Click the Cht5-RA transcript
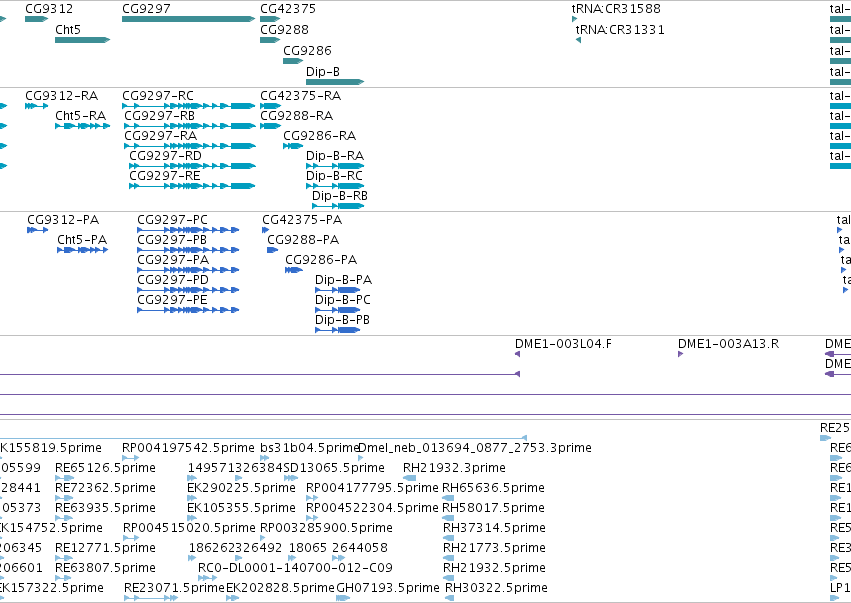 (x=82, y=126)
